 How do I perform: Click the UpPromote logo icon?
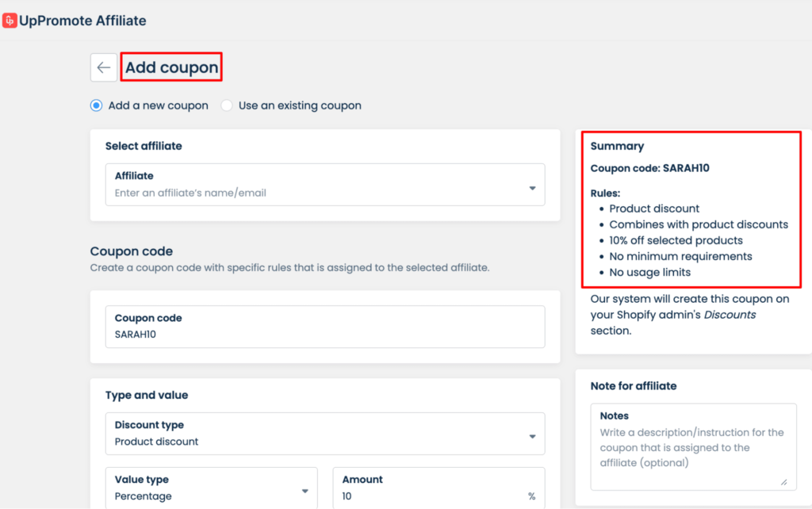pyautogui.click(x=10, y=21)
